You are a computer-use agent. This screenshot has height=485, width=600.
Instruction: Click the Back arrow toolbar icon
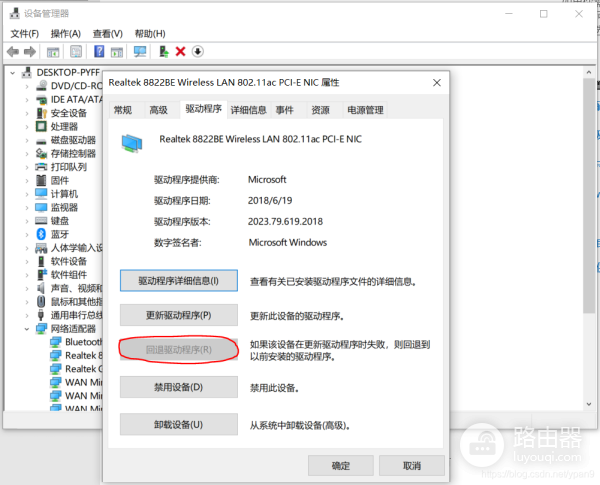pos(13,51)
